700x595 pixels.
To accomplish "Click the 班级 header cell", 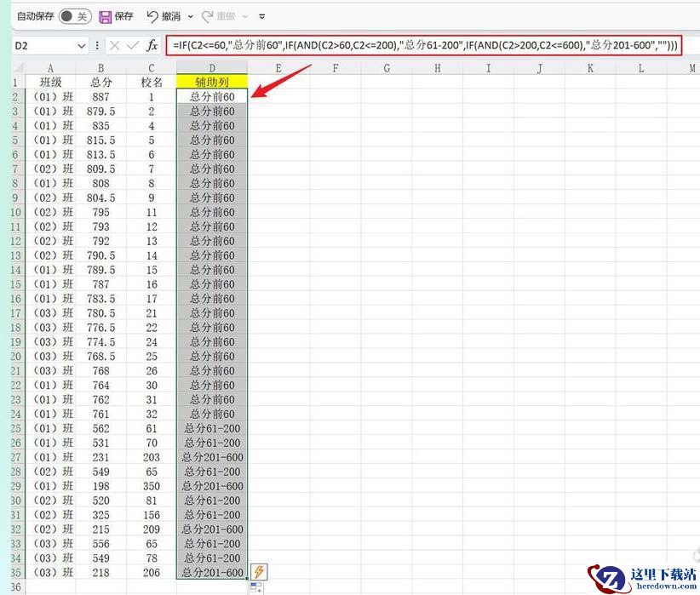I will point(50,82).
